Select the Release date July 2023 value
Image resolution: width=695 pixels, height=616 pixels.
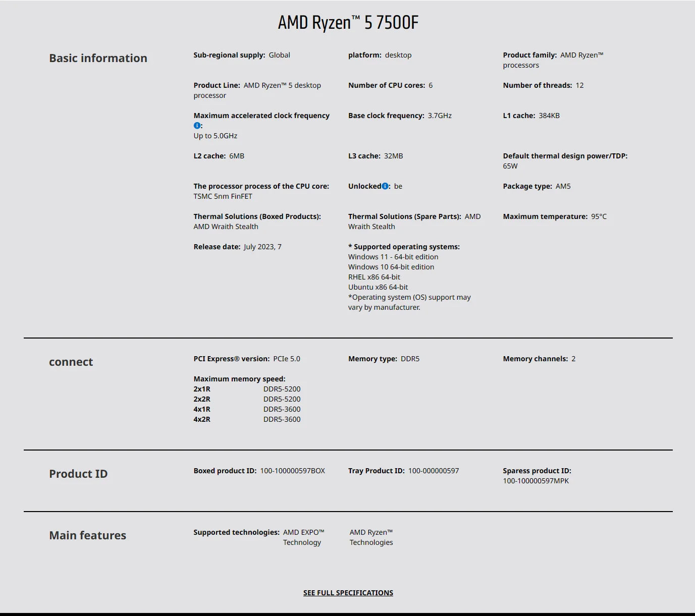click(x=263, y=247)
